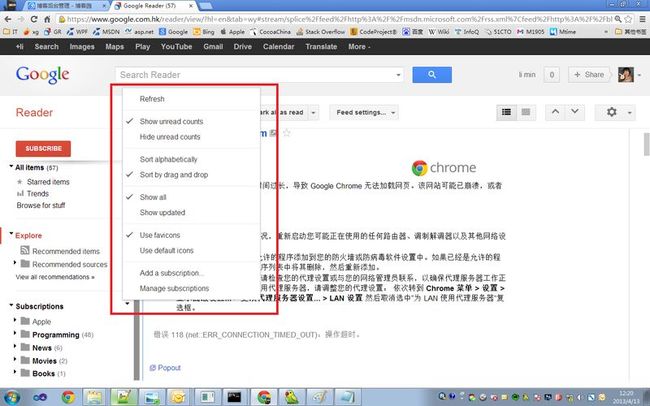Click the browser back arrow
This screenshot has width=650, height=406.
coord(8,19)
